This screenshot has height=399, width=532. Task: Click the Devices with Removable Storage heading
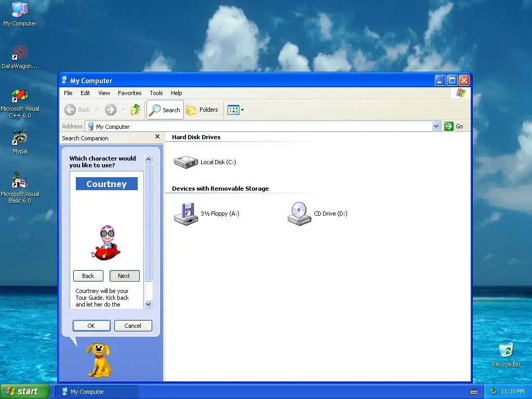coord(220,189)
